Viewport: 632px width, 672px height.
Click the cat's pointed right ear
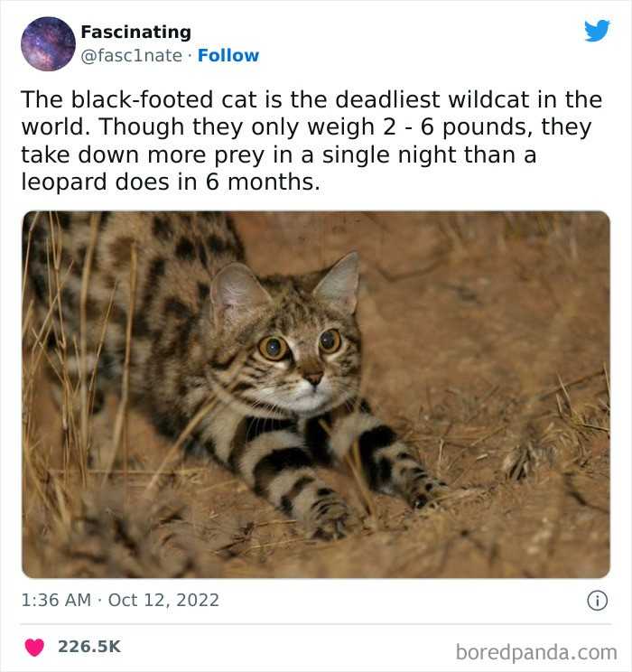click(x=339, y=283)
